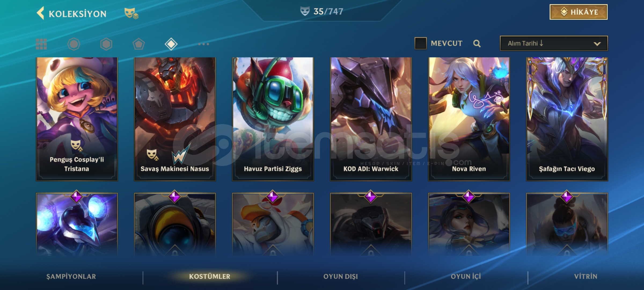
Task: Click the Hikâye button
Action: [x=579, y=12]
